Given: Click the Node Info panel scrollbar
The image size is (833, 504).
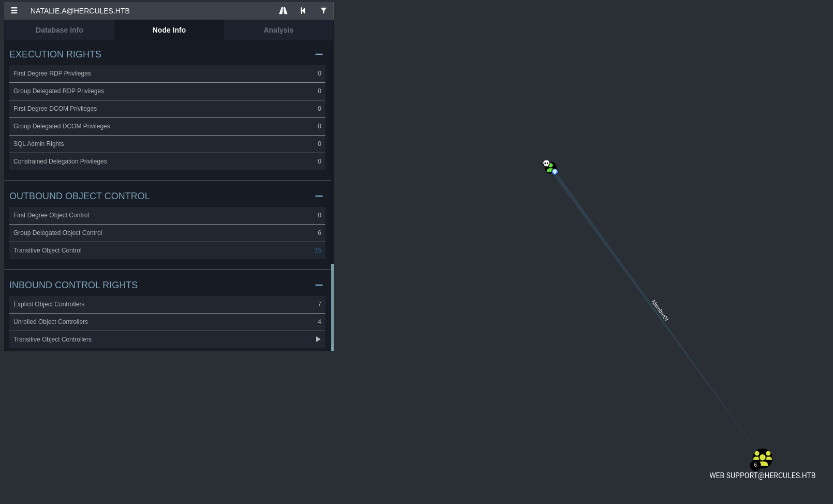Looking at the screenshot, I should tap(333, 307).
